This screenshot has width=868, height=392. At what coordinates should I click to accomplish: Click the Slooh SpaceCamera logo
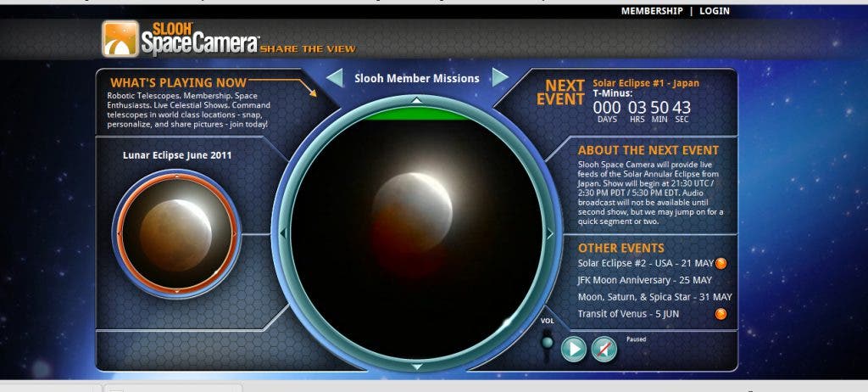(180, 38)
